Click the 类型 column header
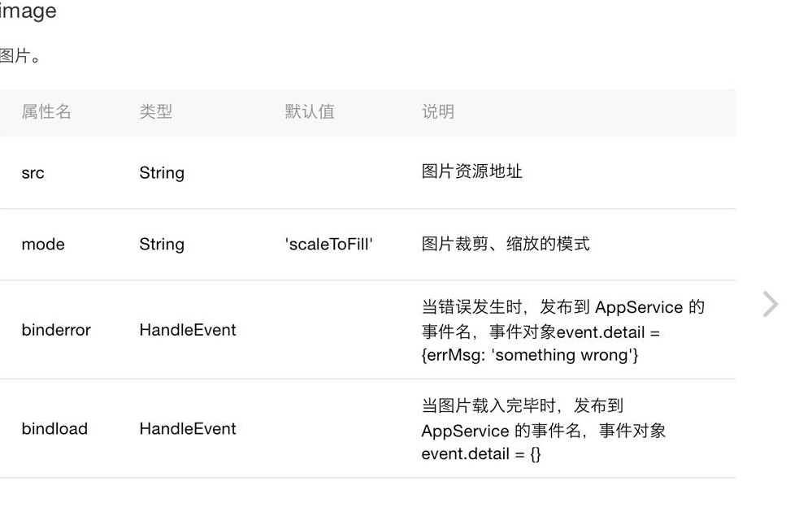Image resolution: width=812 pixels, height=516 pixels. click(155, 111)
